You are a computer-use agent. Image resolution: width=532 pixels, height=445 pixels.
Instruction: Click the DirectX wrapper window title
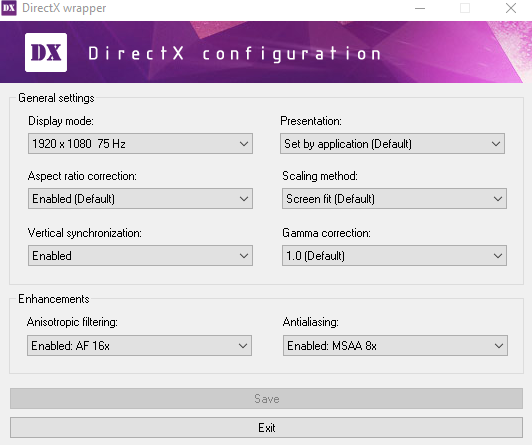pyautogui.click(x=64, y=8)
